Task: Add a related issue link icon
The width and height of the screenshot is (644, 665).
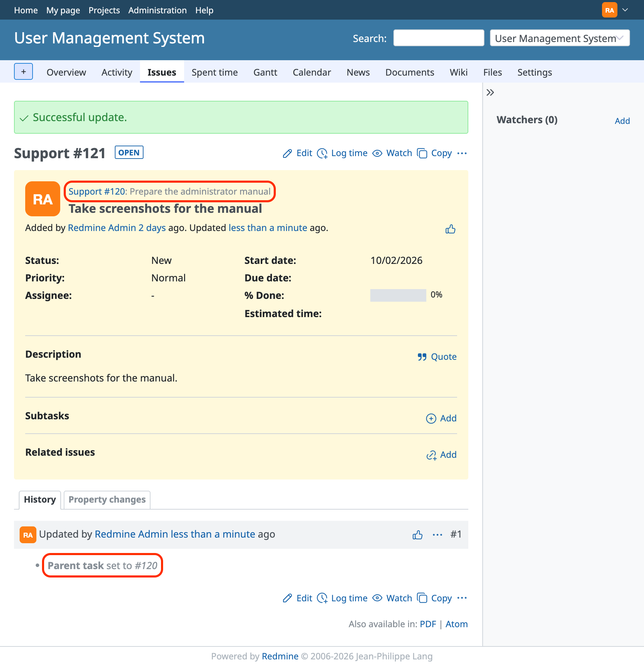Action: coord(431,455)
